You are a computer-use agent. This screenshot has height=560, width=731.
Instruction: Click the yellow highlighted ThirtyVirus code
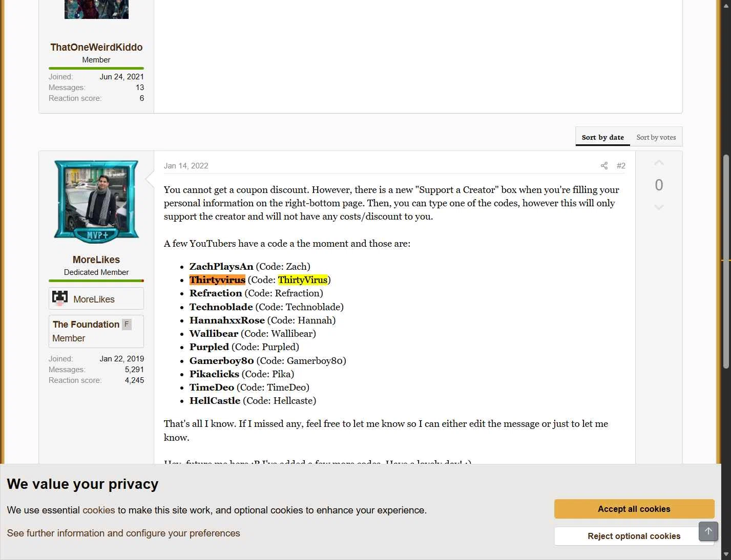click(303, 280)
